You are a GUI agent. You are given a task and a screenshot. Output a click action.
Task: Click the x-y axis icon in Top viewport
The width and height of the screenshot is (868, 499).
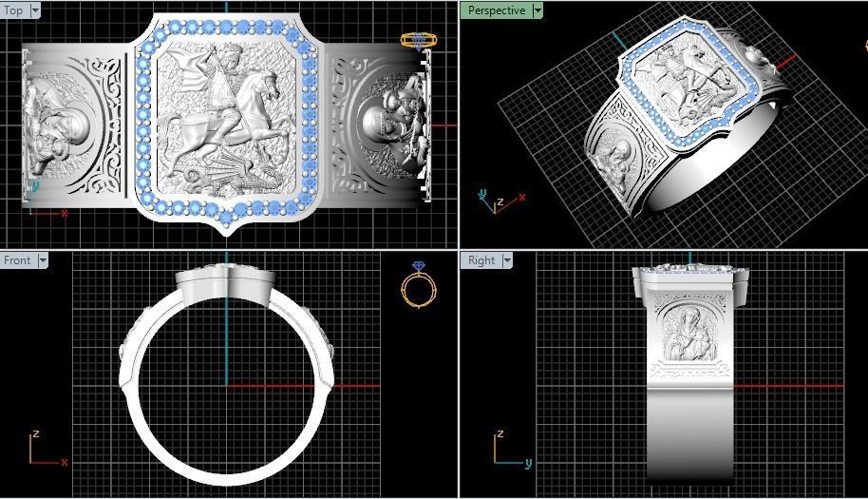pos(47,200)
